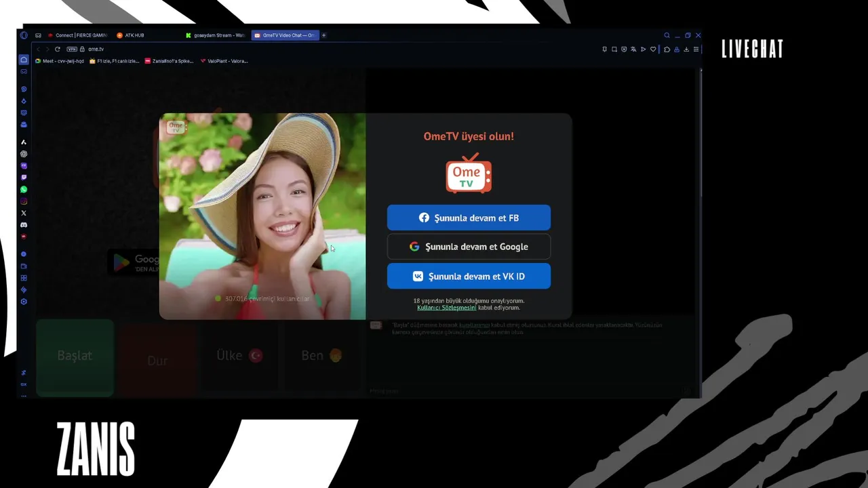This screenshot has width=868, height=488.
Task: Open the Zanis#no1's Spike bookmark
Action: pos(169,61)
